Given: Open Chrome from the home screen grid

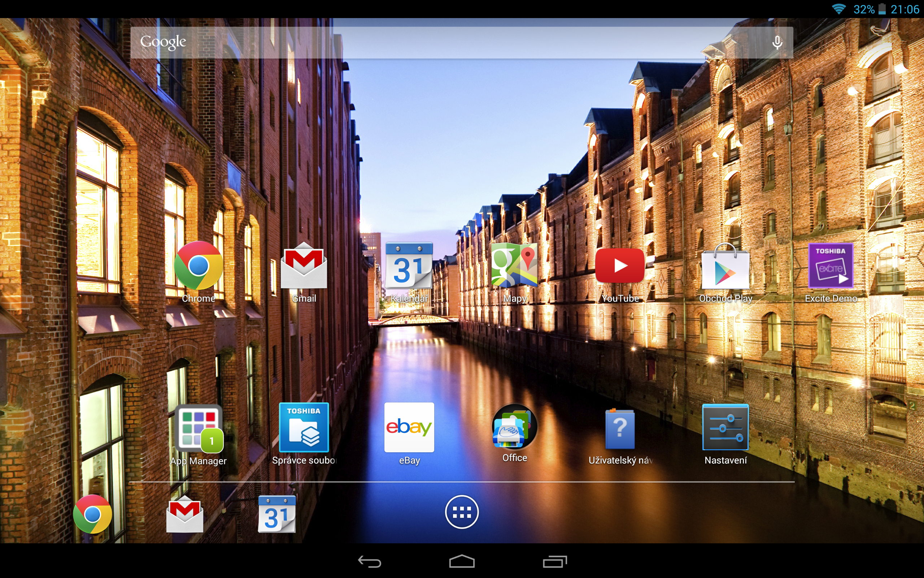Looking at the screenshot, I should point(198,265).
